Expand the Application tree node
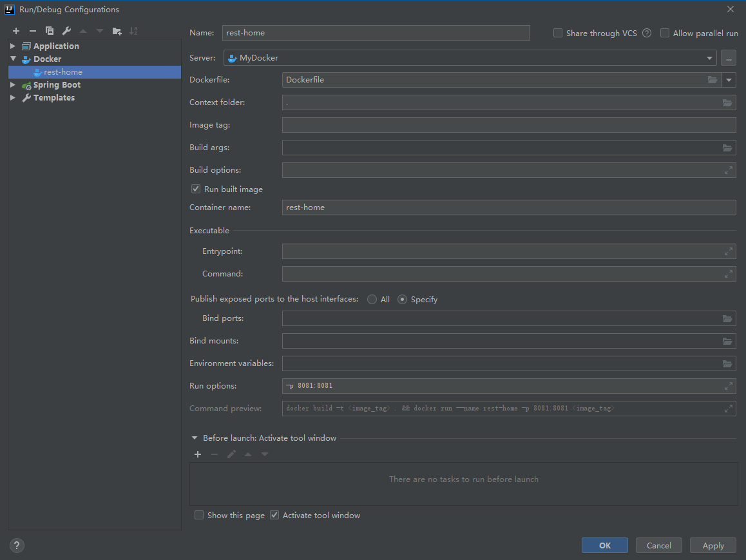The width and height of the screenshot is (746, 560). pos(13,46)
